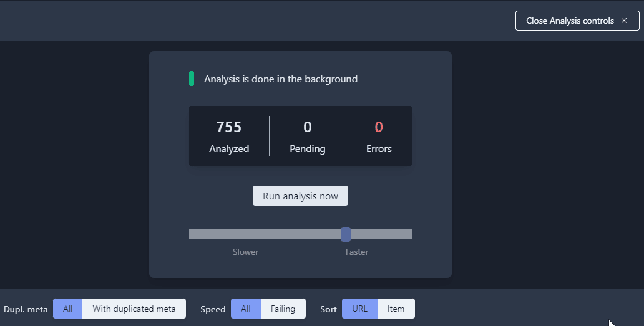This screenshot has height=326, width=644.
Task: Click the X icon in Close Analysis controls
Action: pos(624,21)
